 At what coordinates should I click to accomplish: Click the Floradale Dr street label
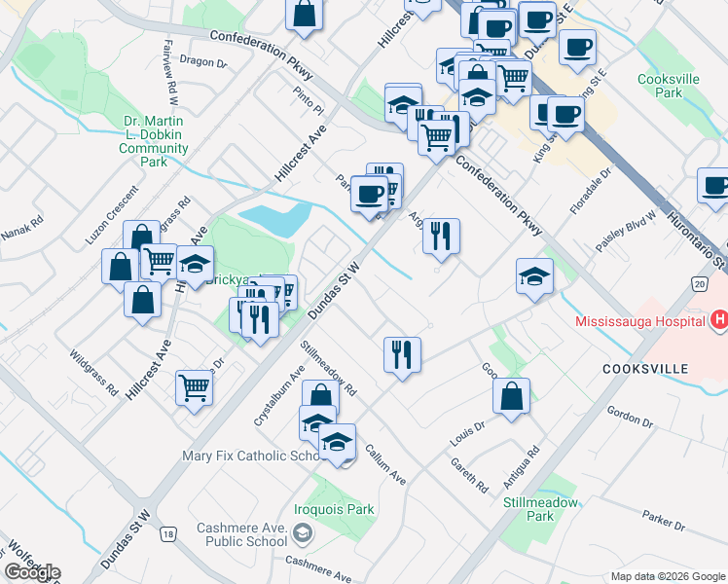(591, 191)
